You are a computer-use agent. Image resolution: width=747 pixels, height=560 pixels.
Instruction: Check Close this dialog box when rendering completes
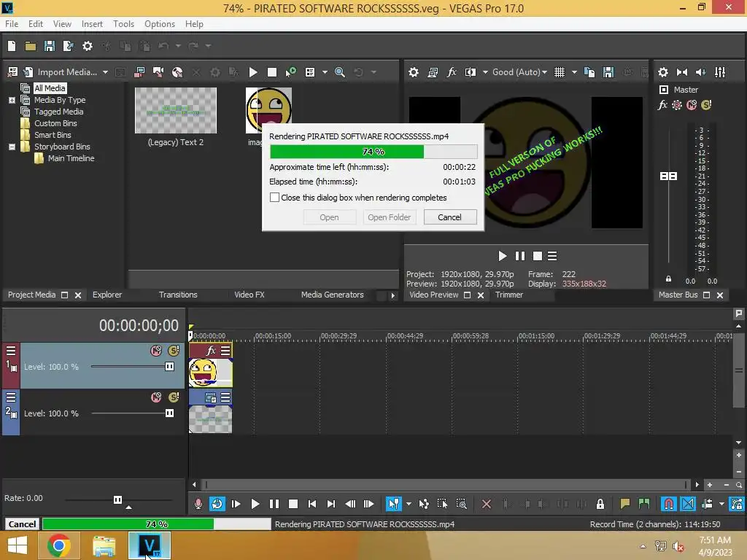(x=274, y=197)
